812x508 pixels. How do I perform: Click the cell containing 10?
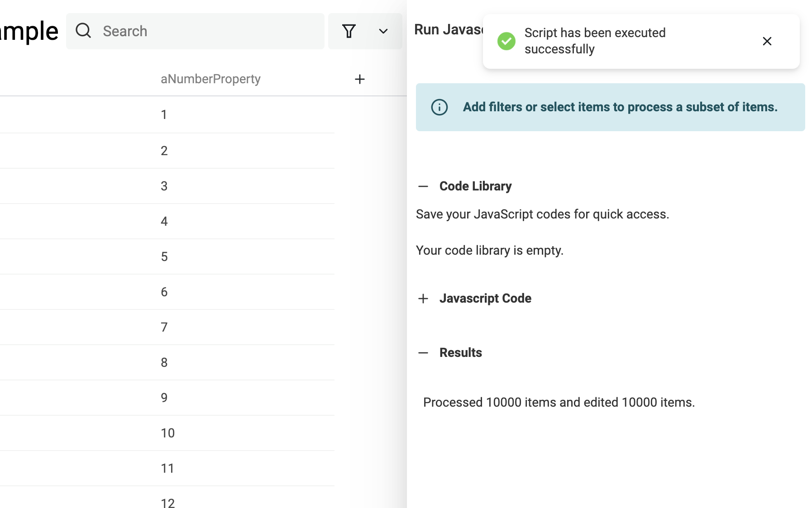pyautogui.click(x=167, y=433)
